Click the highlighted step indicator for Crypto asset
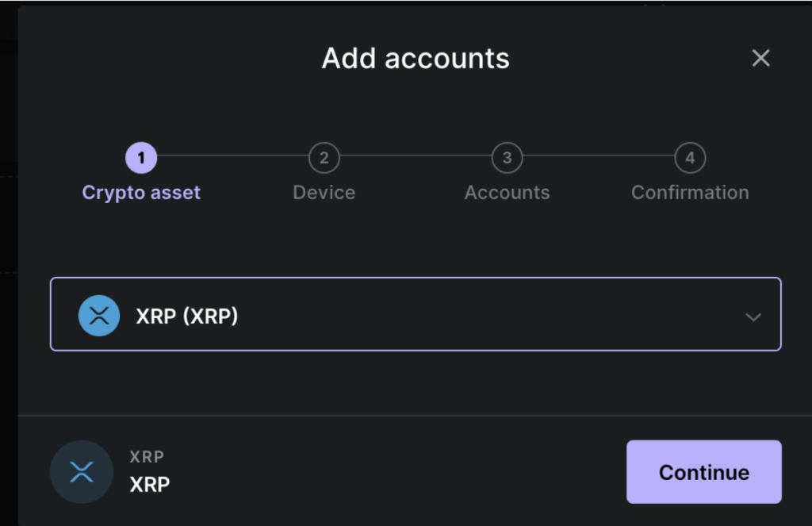812x526 pixels. point(140,157)
